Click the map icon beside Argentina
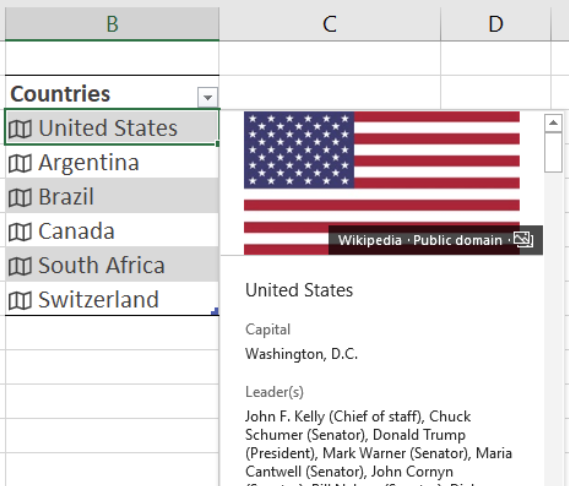This screenshot has height=486, width=569. point(20,163)
